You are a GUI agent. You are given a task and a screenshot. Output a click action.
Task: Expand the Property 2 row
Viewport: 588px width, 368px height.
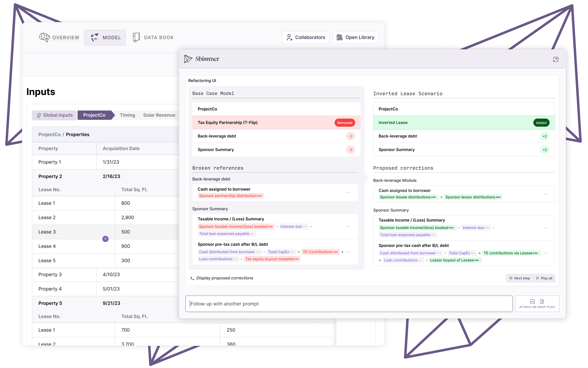[105, 176]
